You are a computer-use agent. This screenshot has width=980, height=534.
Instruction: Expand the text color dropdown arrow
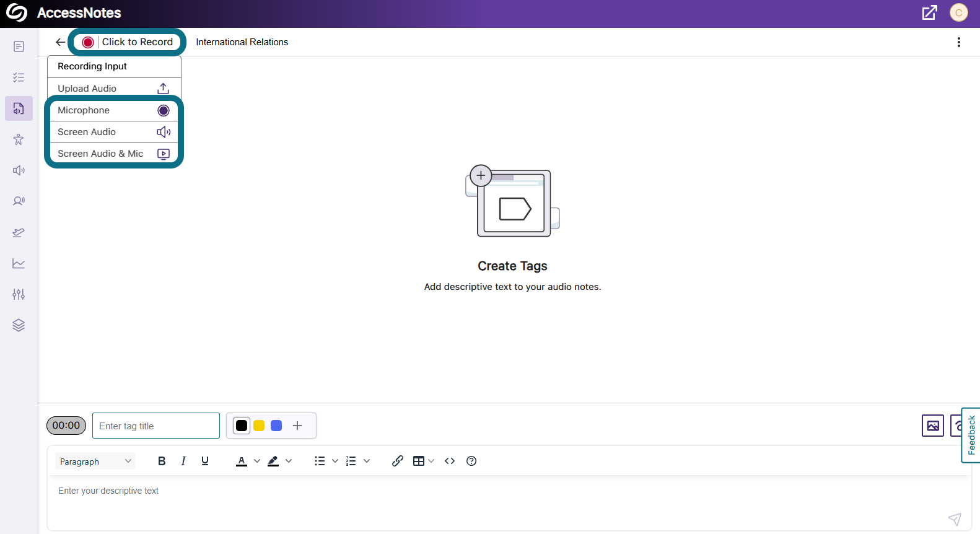point(257,461)
